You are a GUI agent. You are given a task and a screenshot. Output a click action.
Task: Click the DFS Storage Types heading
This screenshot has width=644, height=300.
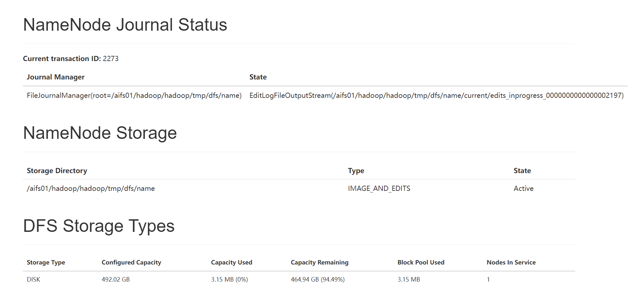(99, 226)
